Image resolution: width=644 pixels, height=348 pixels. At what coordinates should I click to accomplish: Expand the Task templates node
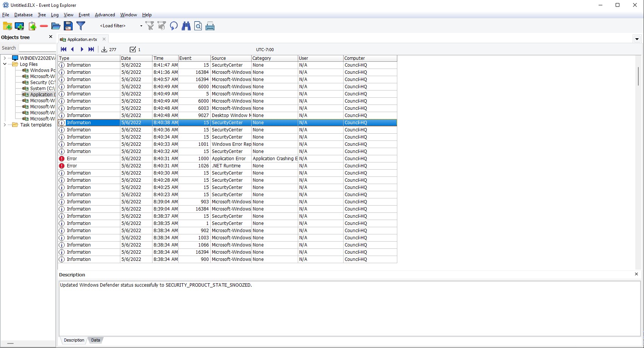(x=5, y=125)
